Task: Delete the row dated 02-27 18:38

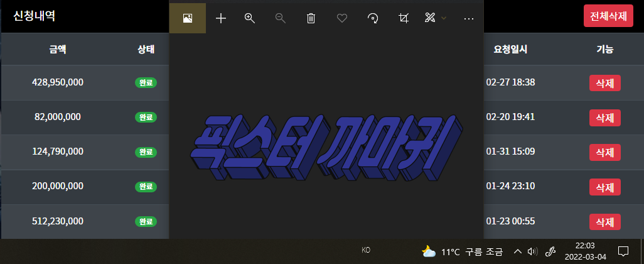Action: tap(605, 83)
